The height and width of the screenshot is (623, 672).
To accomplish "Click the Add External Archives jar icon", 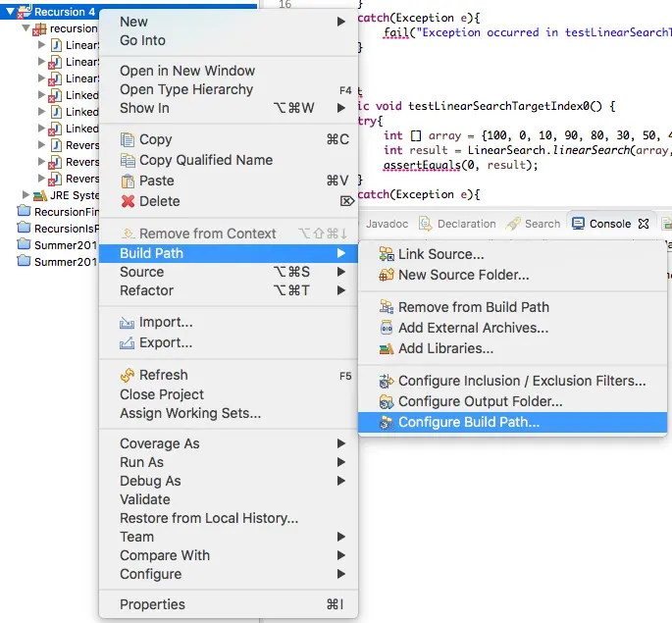I will tap(386, 328).
